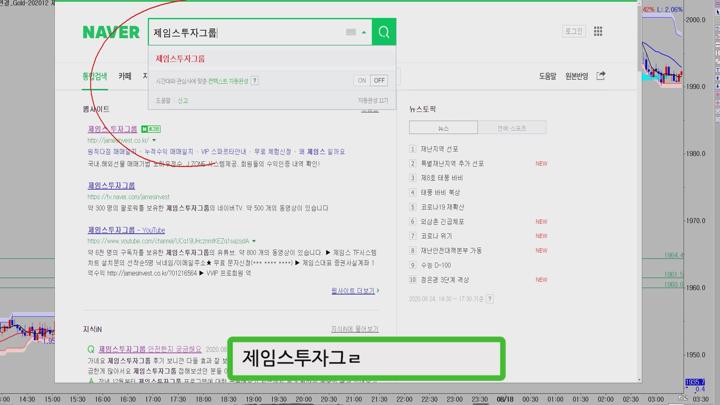
Task: Click the 원본반영 link
Action: [577, 76]
